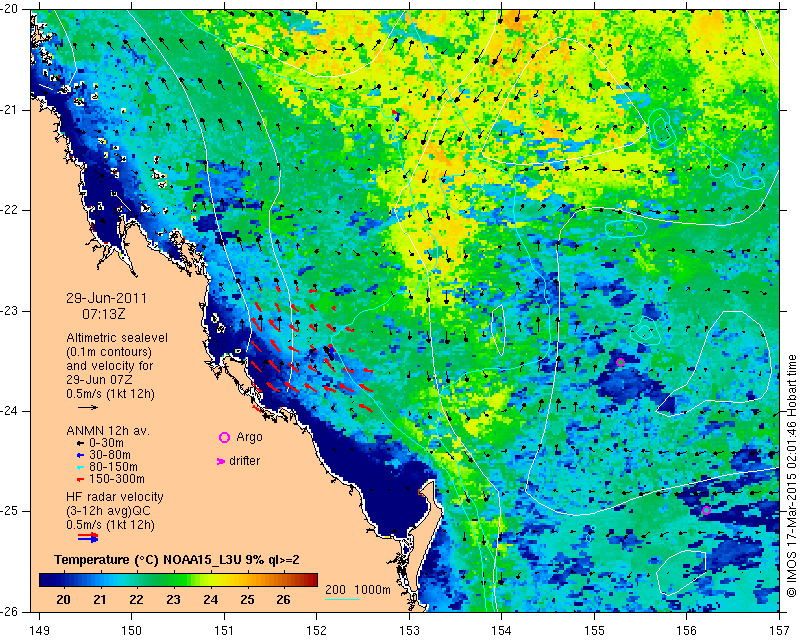Click the red 150-300m ANMN arrow symbol
This screenshot has width=800, height=640.
point(80,479)
